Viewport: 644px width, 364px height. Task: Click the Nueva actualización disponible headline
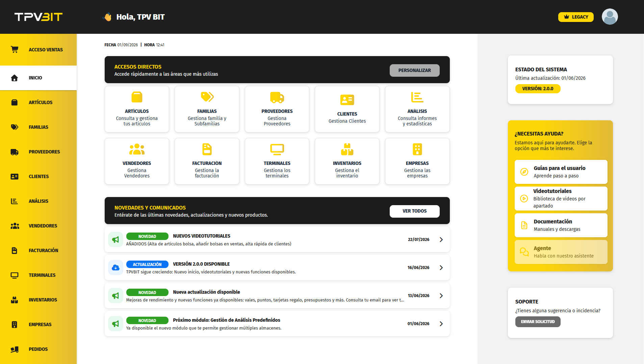point(206,292)
